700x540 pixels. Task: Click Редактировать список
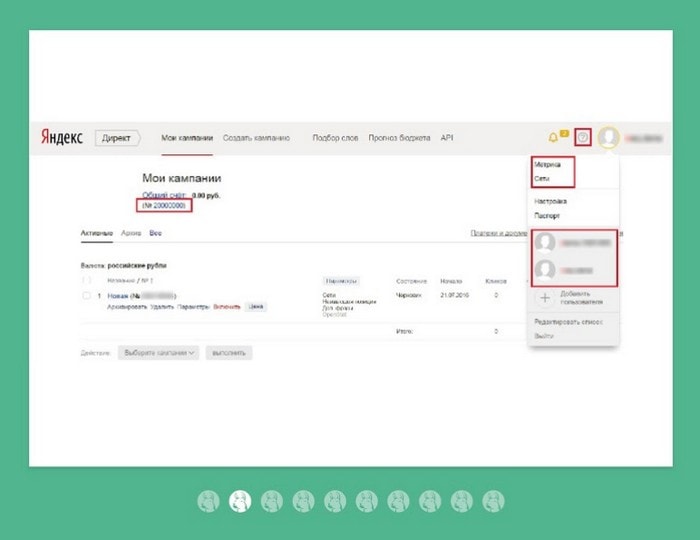click(568, 322)
